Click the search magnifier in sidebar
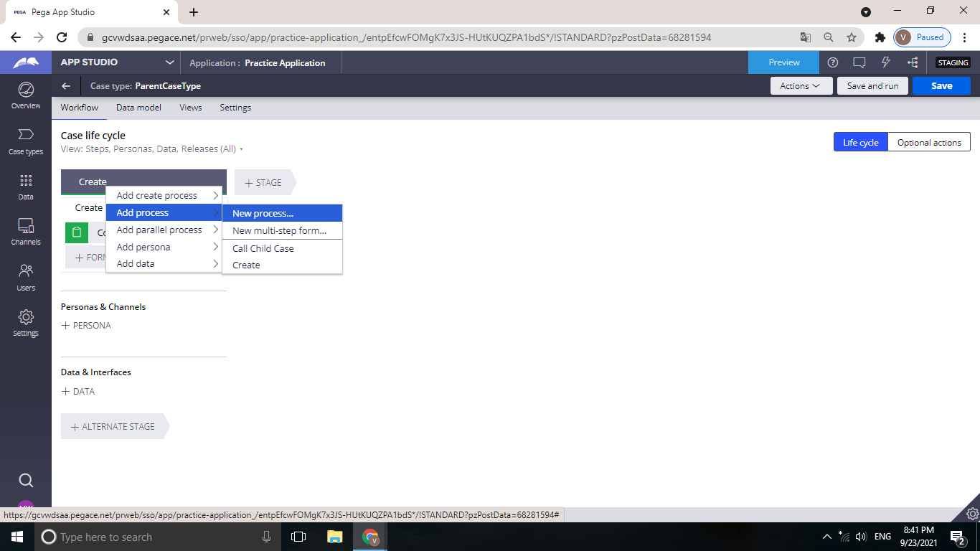 [26, 481]
